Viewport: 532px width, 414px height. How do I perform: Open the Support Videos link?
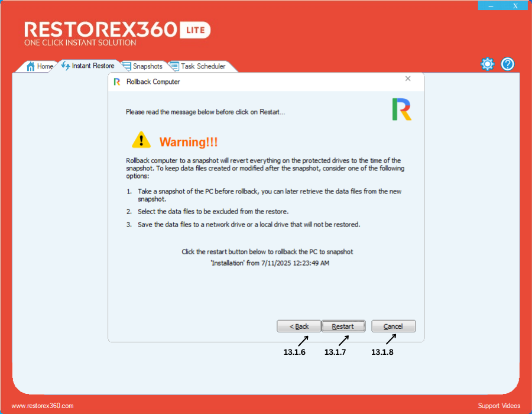[x=499, y=406]
